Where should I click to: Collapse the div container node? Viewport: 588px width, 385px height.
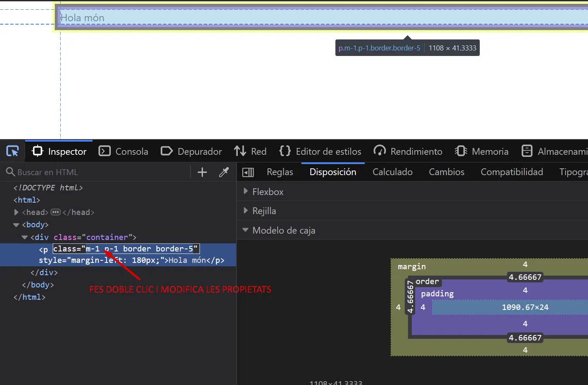coord(25,237)
